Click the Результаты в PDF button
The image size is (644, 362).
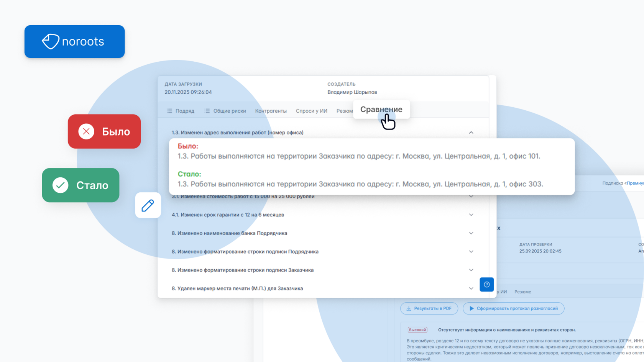429,308
